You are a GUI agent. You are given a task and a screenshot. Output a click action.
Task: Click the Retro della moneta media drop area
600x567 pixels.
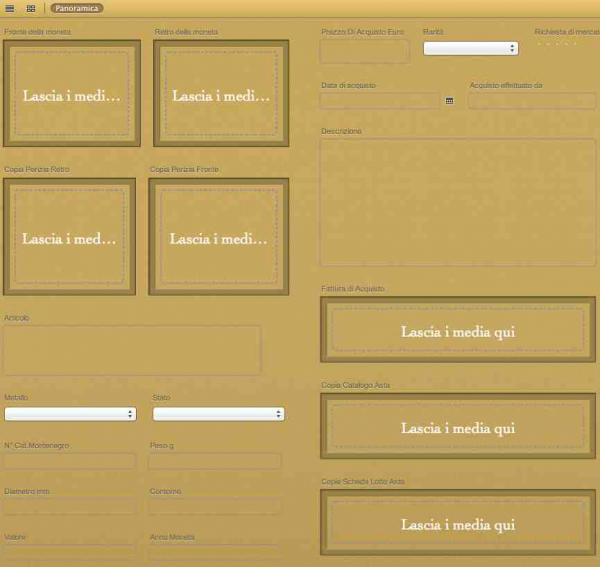click(x=220, y=94)
